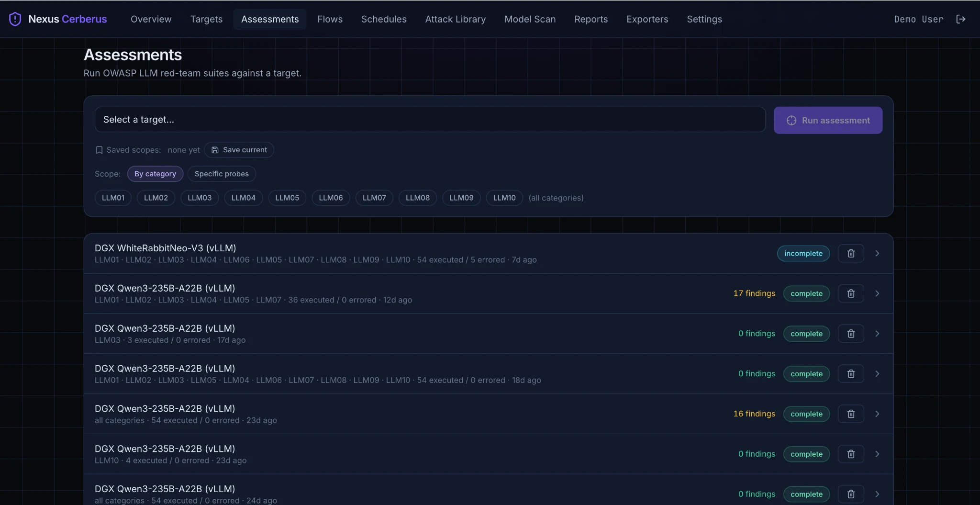Click the Save current button
This screenshot has height=505, width=980.
pos(239,150)
